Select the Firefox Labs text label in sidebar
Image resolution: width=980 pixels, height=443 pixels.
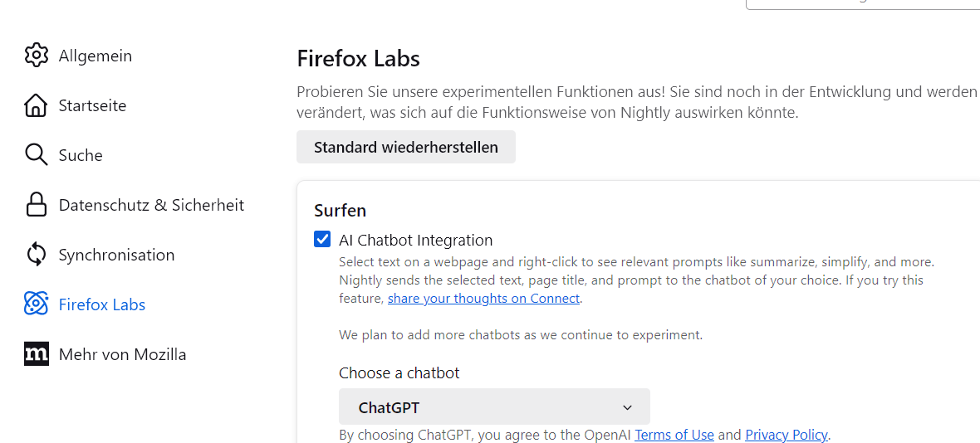102,304
